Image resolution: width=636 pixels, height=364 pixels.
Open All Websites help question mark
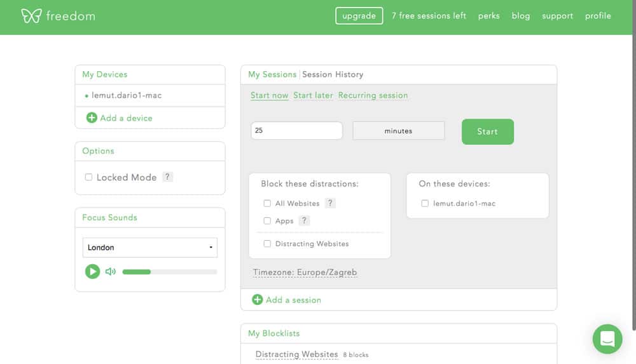(330, 203)
